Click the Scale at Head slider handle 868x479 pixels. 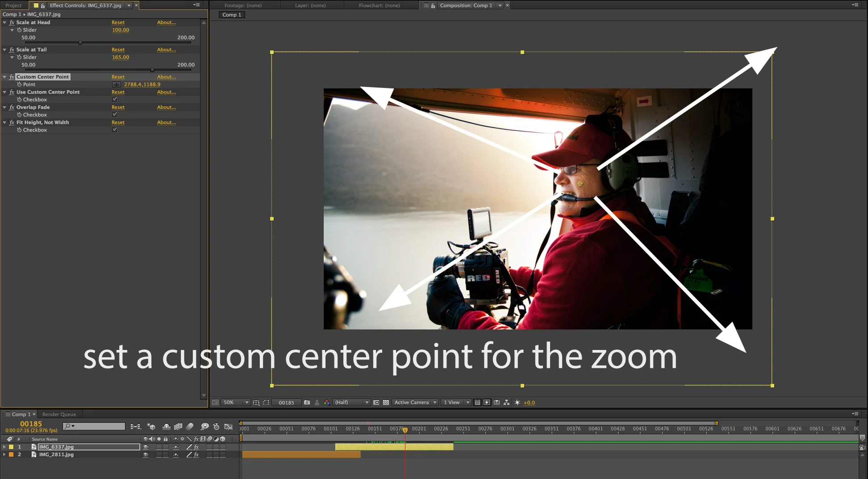point(80,43)
